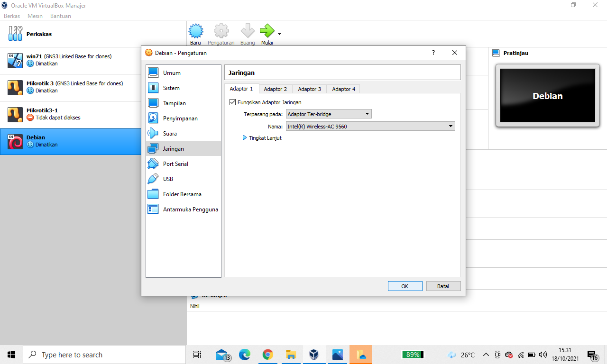Open the Antarmuka Pengguna settings category
The image size is (607, 364).
[184, 209]
